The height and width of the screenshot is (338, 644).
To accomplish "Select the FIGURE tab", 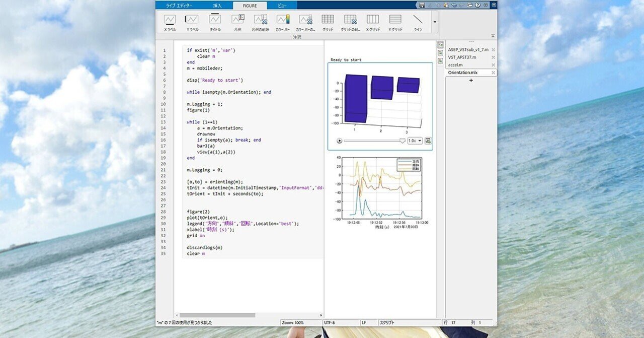I will pyautogui.click(x=250, y=5).
